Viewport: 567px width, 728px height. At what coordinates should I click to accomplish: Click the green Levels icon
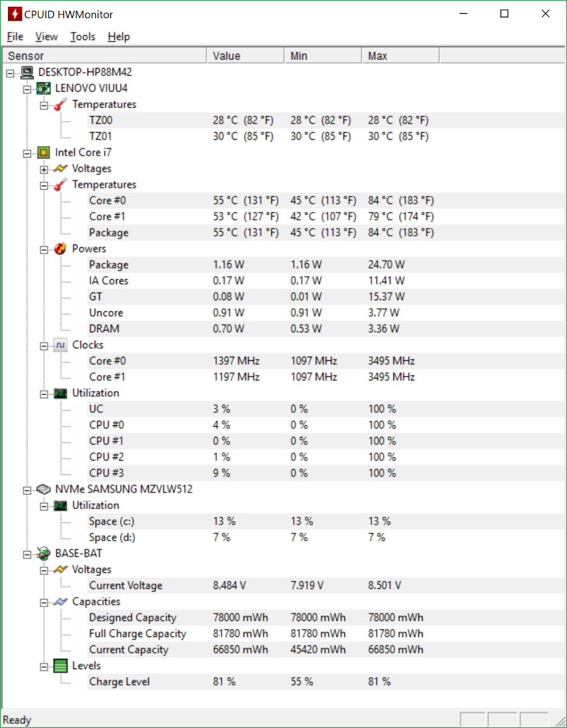(x=60, y=666)
